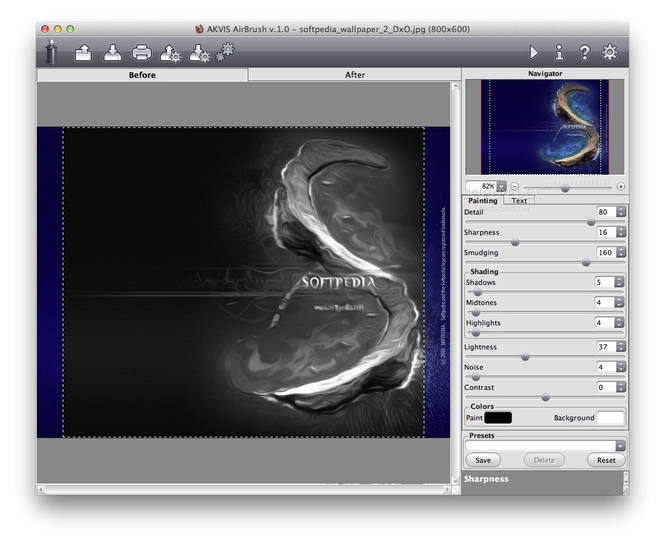Switch to the Before tab
The height and width of the screenshot is (545, 665).
[x=142, y=75]
